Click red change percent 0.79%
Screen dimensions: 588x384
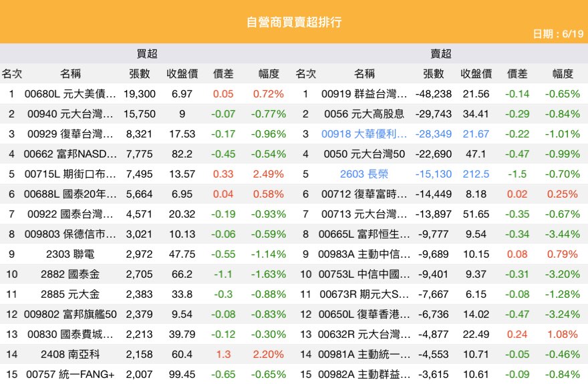point(563,254)
